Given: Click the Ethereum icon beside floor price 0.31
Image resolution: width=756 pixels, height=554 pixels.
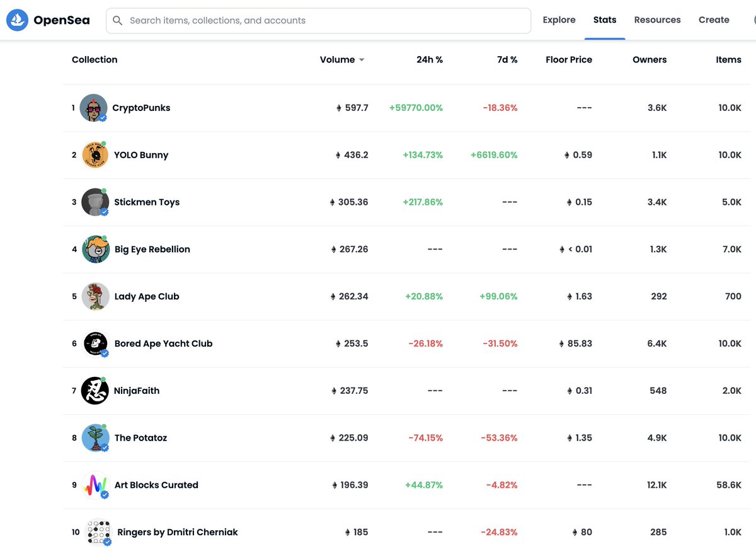Looking at the screenshot, I should [570, 391].
